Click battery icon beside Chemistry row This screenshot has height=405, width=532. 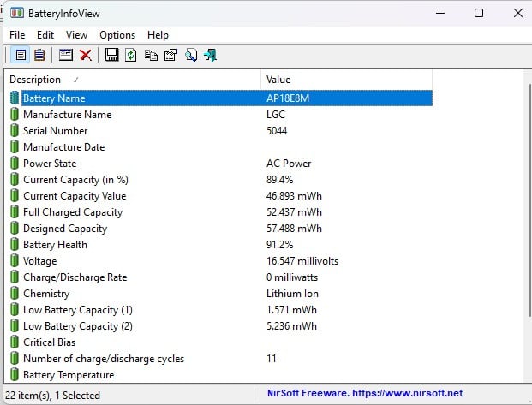pos(15,294)
